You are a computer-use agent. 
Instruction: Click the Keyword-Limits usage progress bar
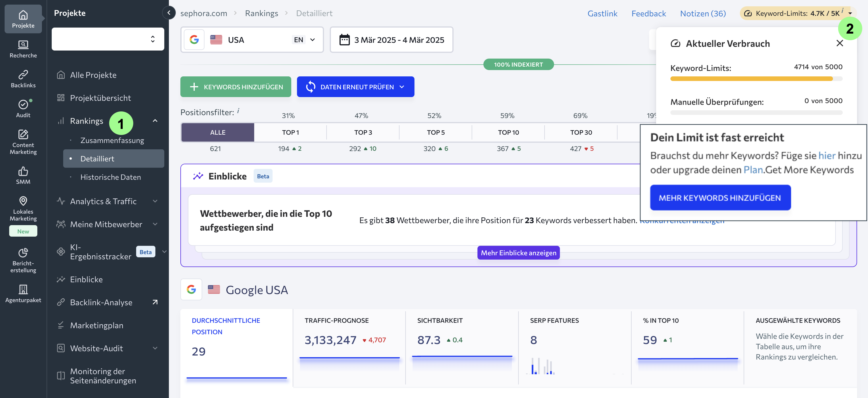[x=756, y=78]
